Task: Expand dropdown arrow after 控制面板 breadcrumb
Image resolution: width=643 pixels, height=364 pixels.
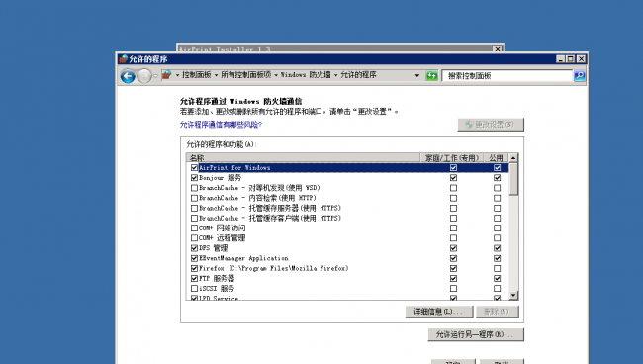Action: click(216, 75)
